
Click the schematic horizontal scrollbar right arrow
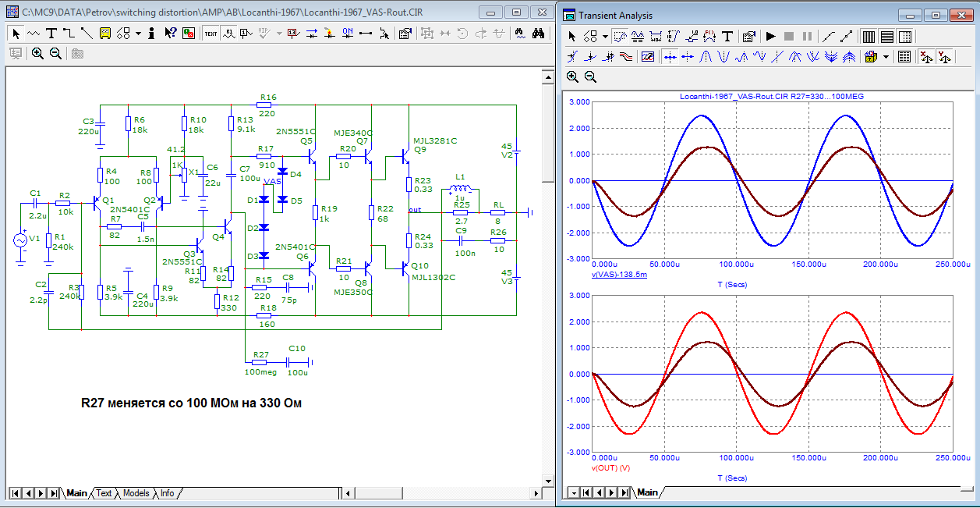tap(534, 493)
